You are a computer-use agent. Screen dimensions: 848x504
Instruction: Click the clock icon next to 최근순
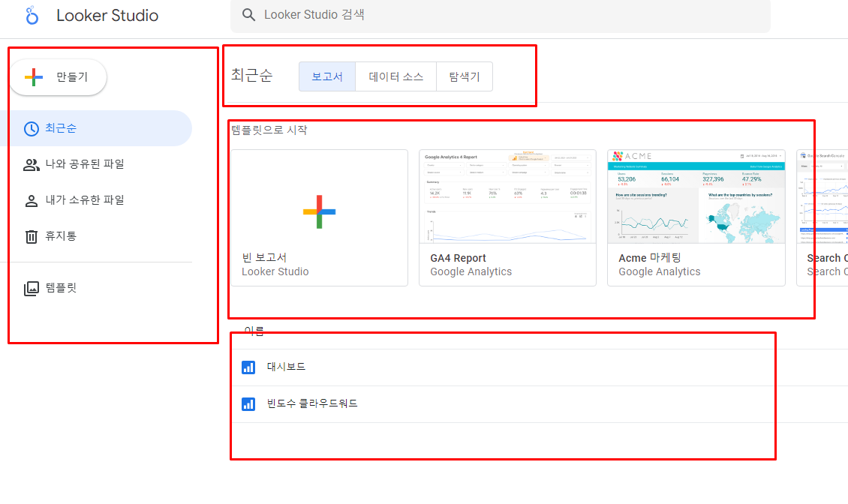coord(32,129)
